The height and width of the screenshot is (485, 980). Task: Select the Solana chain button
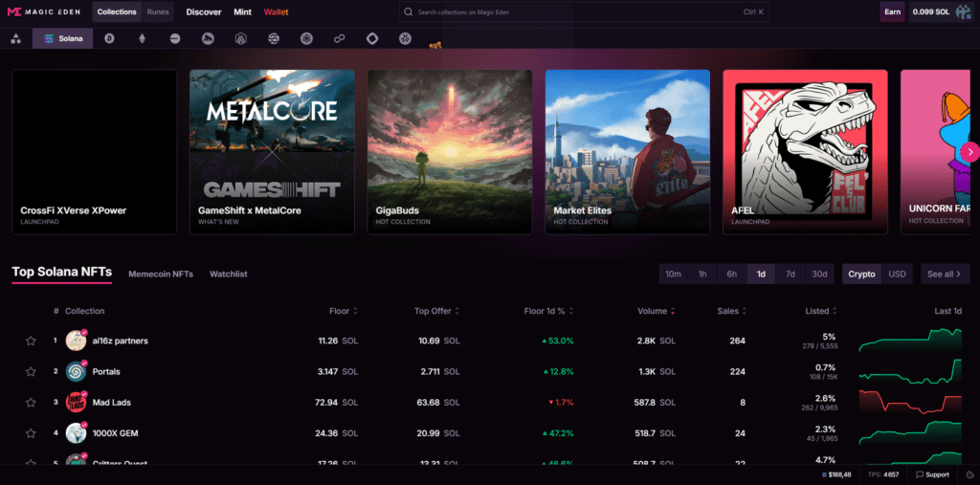pos(62,39)
